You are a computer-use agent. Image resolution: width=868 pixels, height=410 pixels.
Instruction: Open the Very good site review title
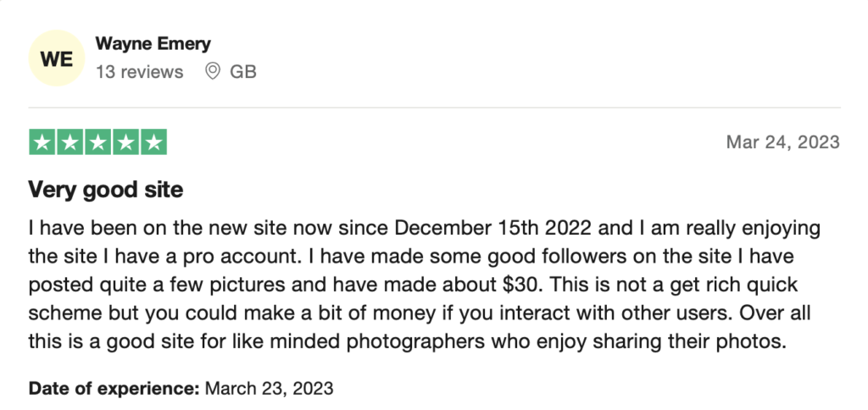tap(106, 191)
